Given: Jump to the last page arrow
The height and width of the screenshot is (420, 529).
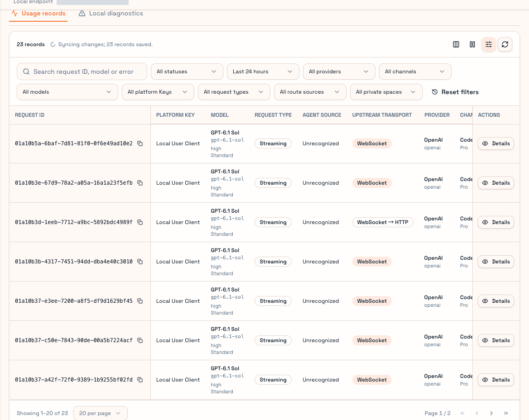Looking at the screenshot, I should point(506,413).
